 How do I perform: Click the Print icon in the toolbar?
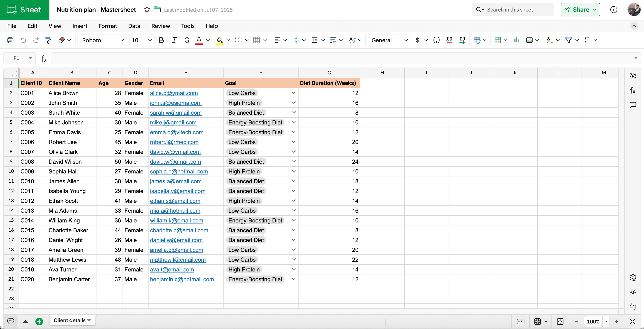coord(10,40)
